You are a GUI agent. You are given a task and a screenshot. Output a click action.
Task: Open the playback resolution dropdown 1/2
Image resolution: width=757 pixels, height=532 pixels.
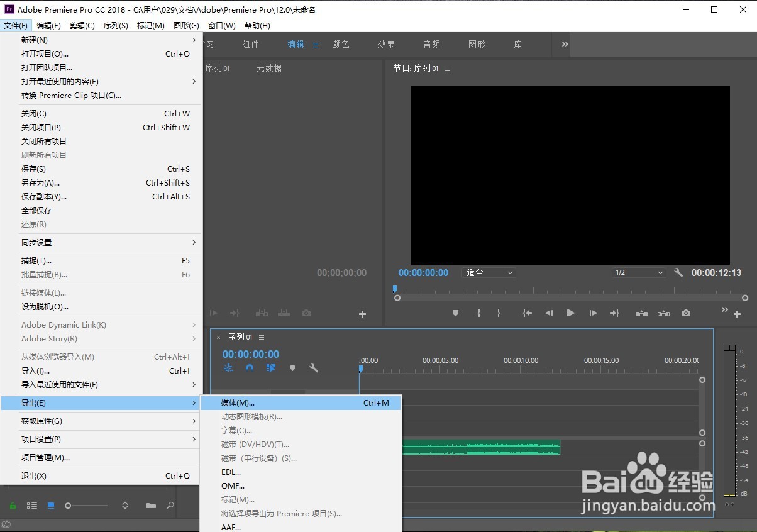(x=639, y=272)
